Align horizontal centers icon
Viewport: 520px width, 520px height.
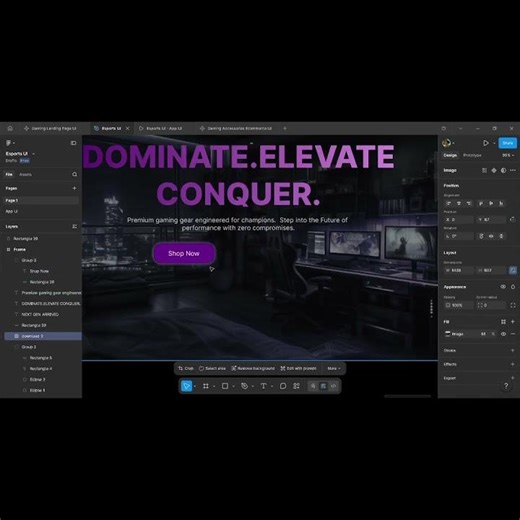[x=459, y=203]
